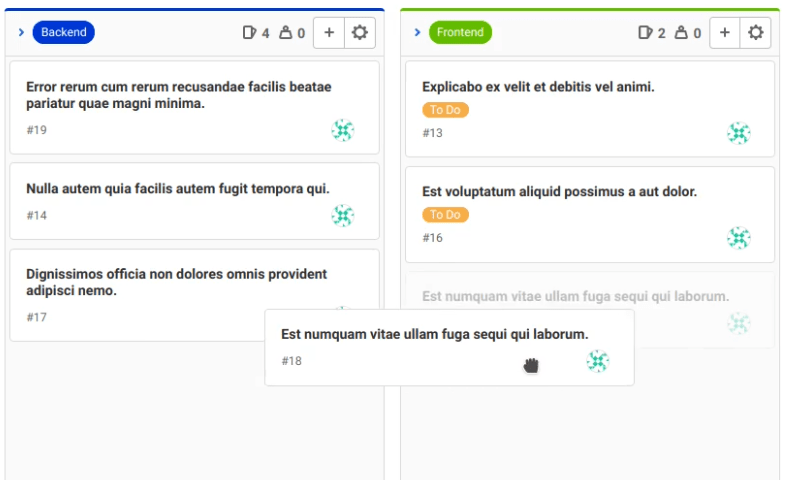Click the green Frontend label
The image size is (791, 480).
(460, 33)
